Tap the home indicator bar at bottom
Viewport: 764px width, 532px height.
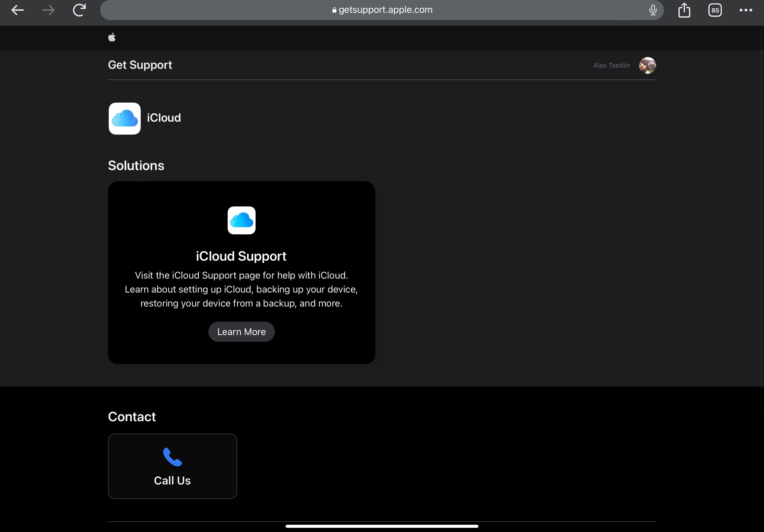point(382,526)
